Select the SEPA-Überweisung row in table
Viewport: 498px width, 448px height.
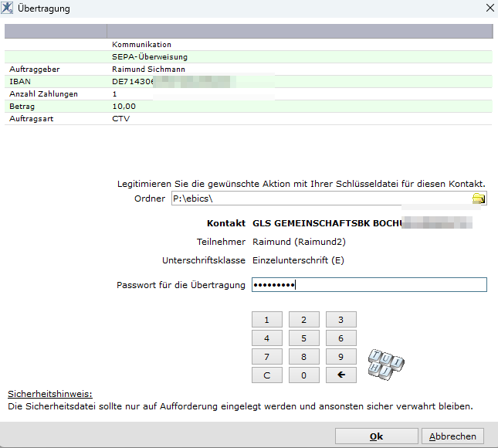tap(247, 56)
